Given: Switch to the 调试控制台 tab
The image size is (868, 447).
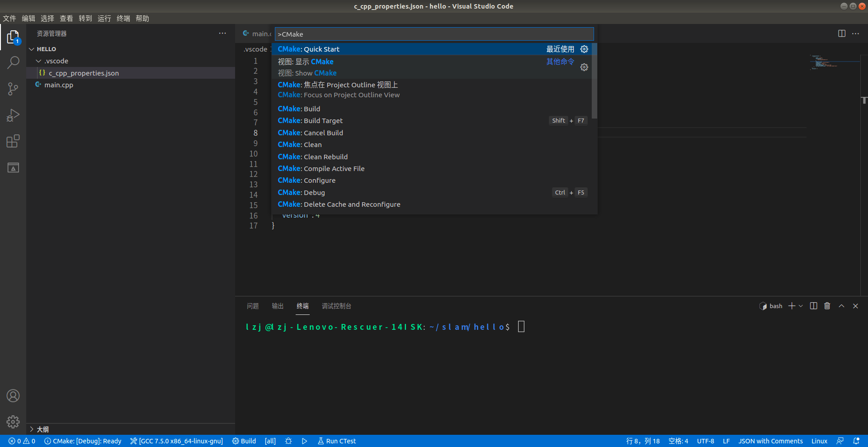Looking at the screenshot, I should (336, 306).
